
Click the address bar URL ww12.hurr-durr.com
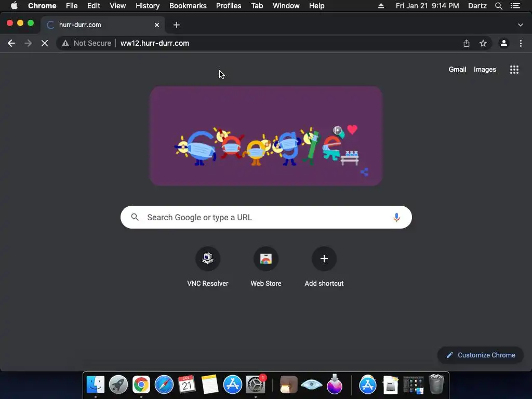coord(155,43)
